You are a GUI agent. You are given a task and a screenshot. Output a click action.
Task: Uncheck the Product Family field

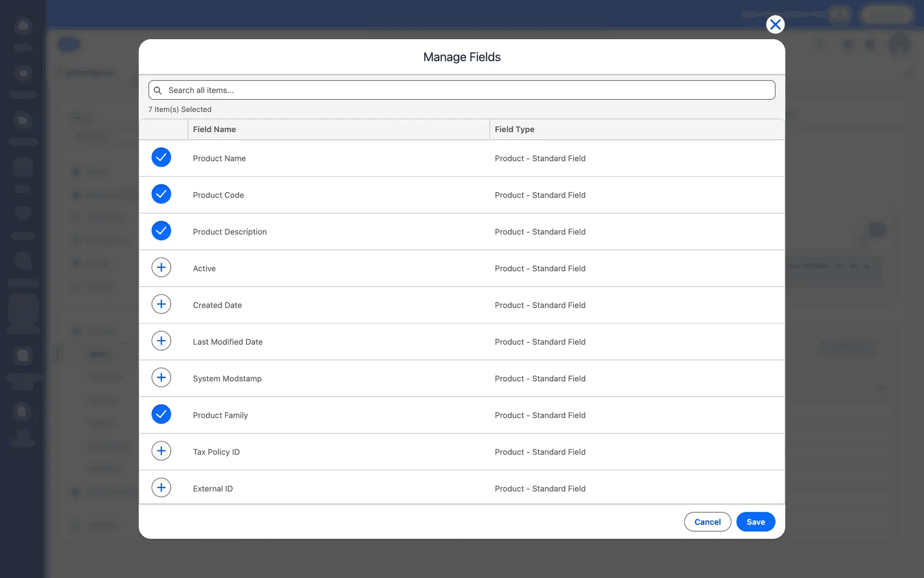(x=161, y=414)
